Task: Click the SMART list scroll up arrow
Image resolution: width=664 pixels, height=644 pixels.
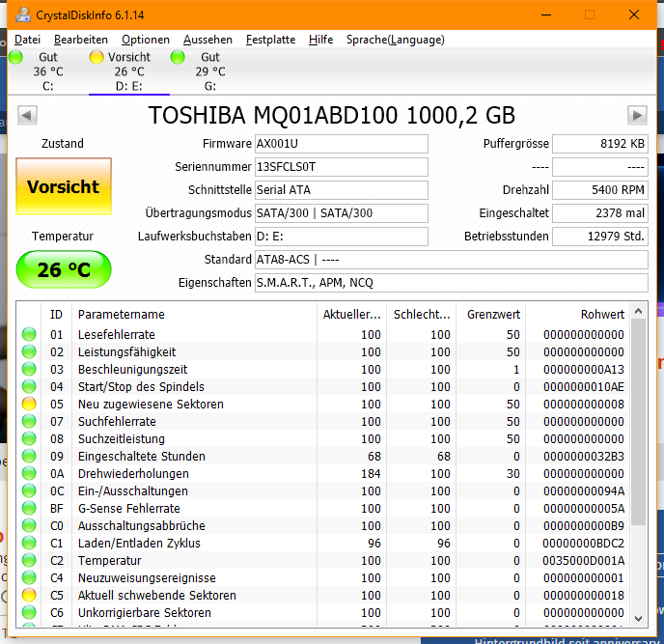Action: [x=639, y=312]
